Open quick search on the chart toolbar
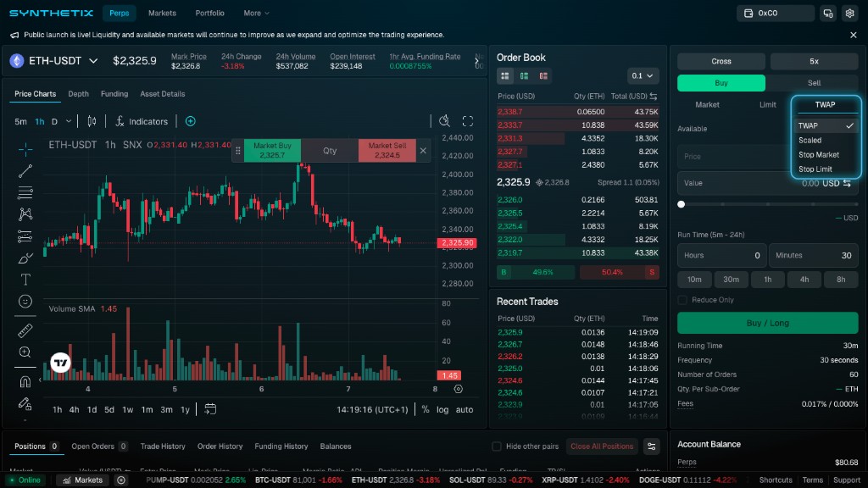868x488 pixels. pyautogui.click(x=444, y=121)
